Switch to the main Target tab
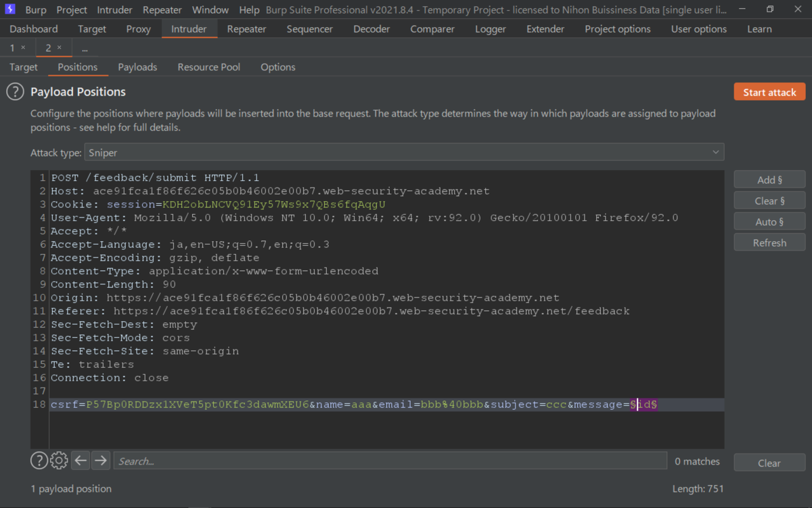The image size is (812, 508). (x=92, y=29)
